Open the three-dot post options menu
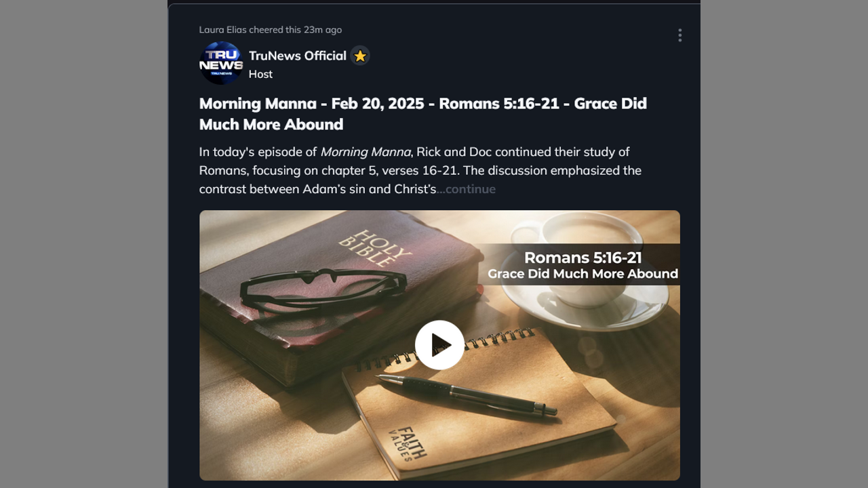 pos(679,35)
